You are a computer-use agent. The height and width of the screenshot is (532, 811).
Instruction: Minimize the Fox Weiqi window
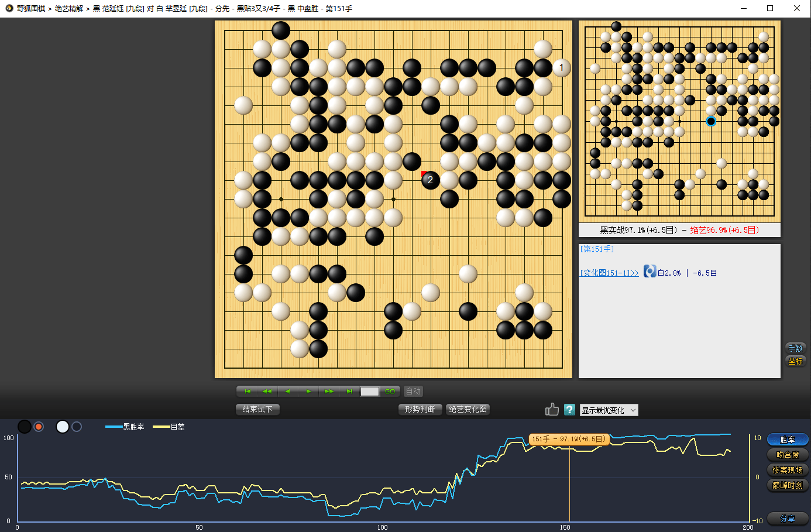click(x=744, y=8)
